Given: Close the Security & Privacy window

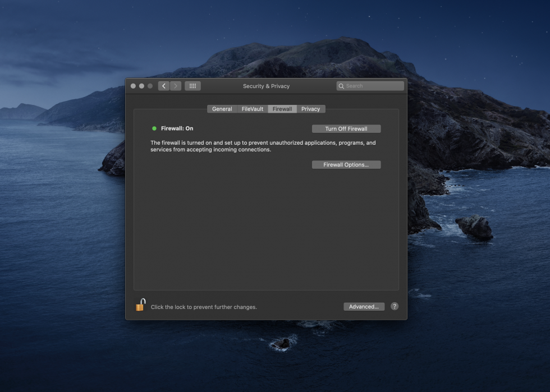Looking at the screenshot, I should click(133, 86).
